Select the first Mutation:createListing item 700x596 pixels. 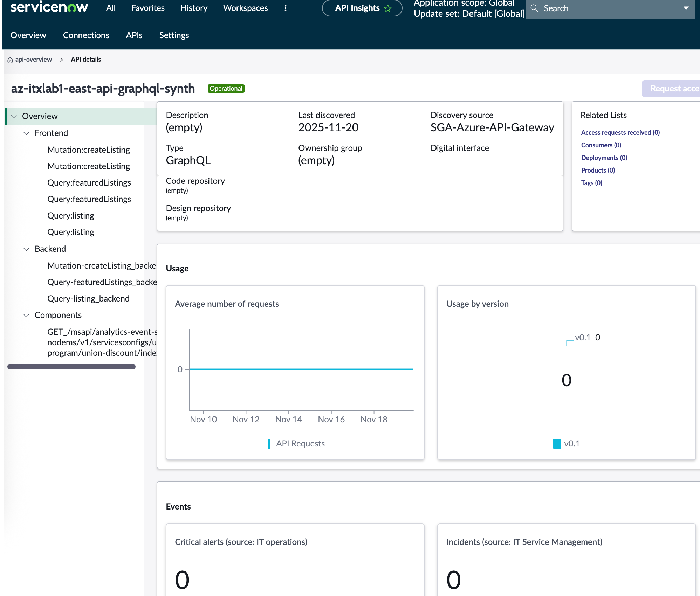point(89,150)
